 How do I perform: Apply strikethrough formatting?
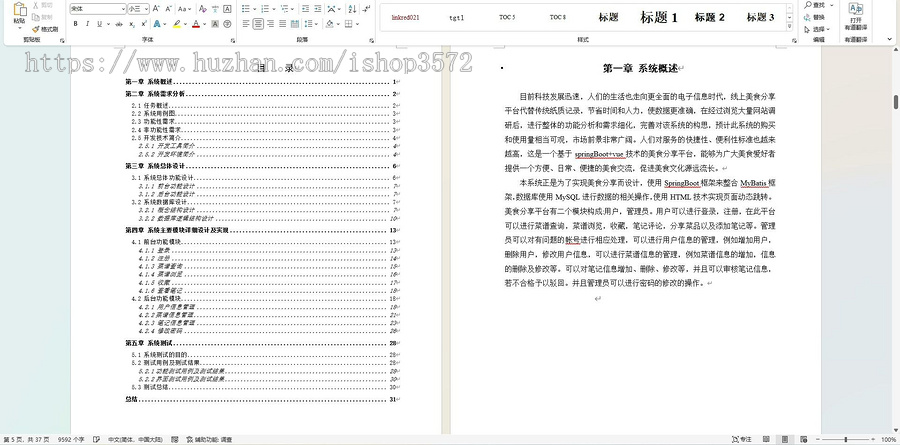pyautogui.click(x=119, y=24)
